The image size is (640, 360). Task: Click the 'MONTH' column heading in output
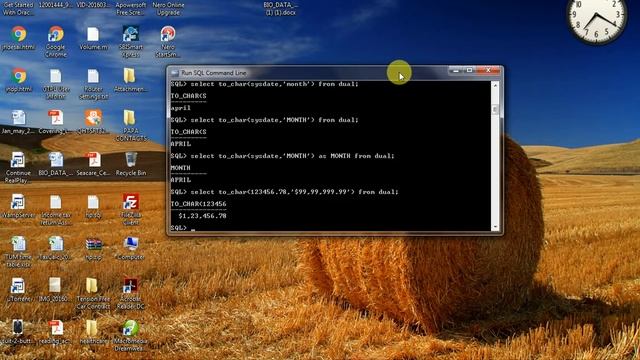180,168
